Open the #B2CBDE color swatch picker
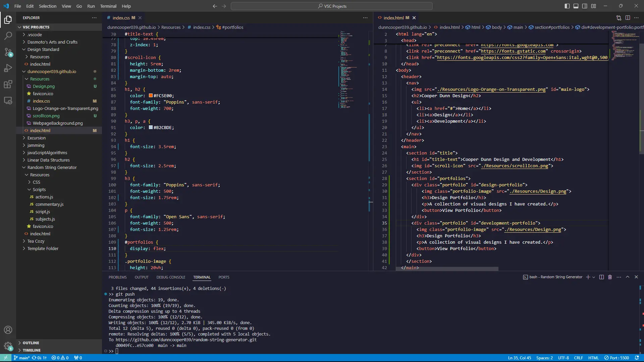The height and width of the screenshot is (362, 644). (151, 127)
